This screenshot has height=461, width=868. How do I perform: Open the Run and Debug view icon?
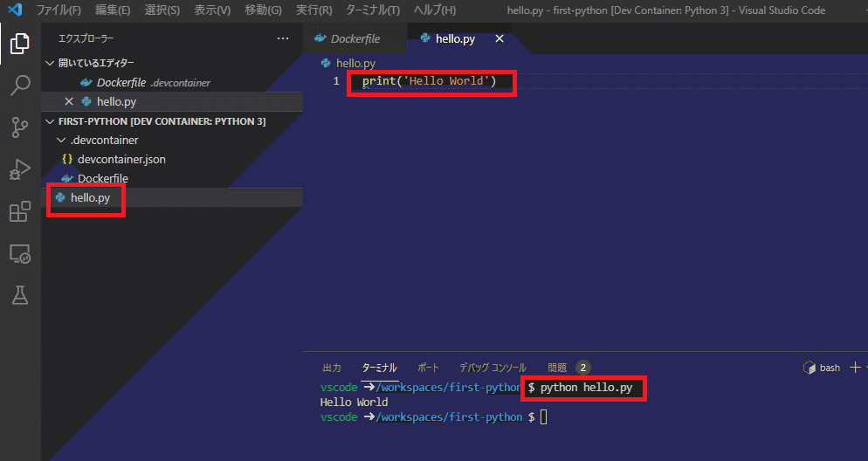click(x=20, y=169)
